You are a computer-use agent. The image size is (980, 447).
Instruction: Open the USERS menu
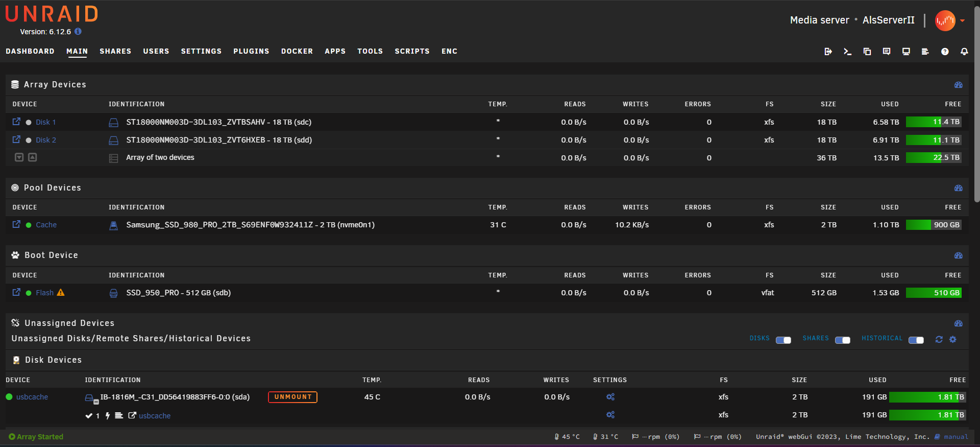pos(156,51)
